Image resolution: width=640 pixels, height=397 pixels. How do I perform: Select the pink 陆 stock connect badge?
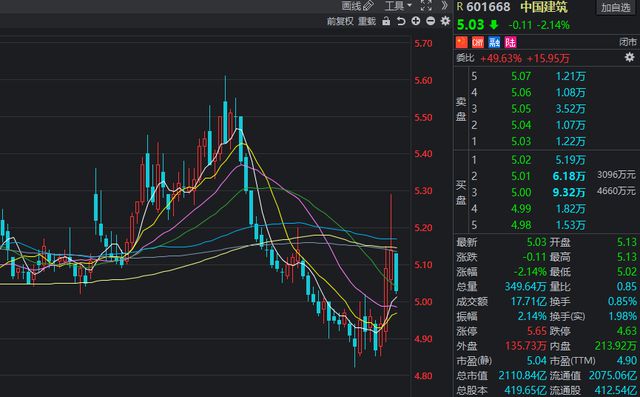click(510, 42)
